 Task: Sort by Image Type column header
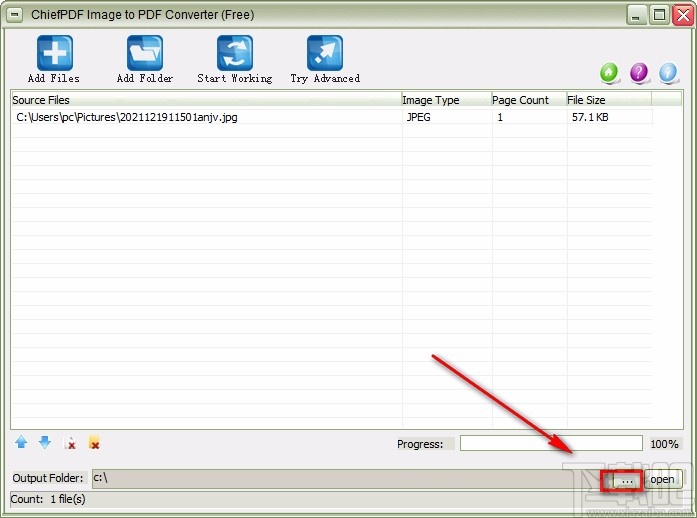446,100
